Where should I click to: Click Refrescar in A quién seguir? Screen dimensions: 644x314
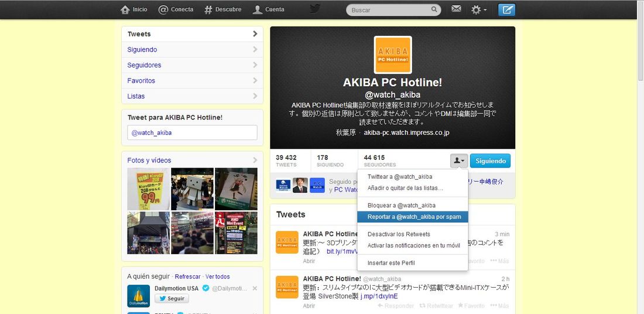[188, 277]
